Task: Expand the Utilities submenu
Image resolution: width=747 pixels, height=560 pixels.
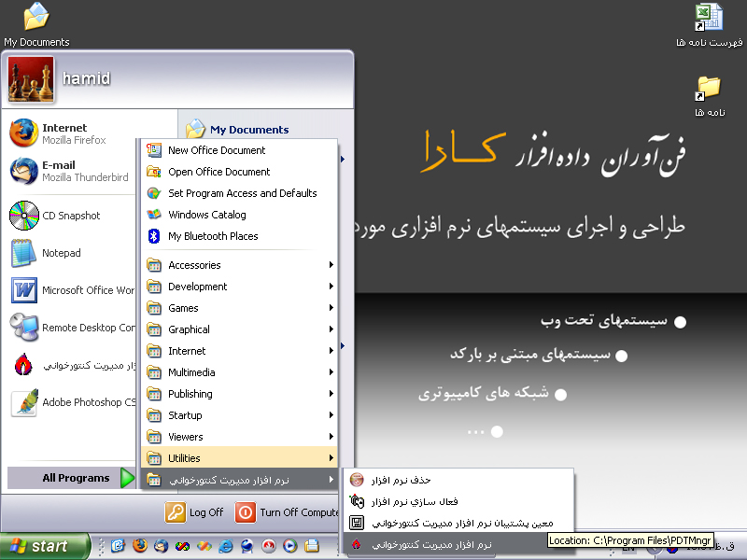Action: tap(184, 458)
